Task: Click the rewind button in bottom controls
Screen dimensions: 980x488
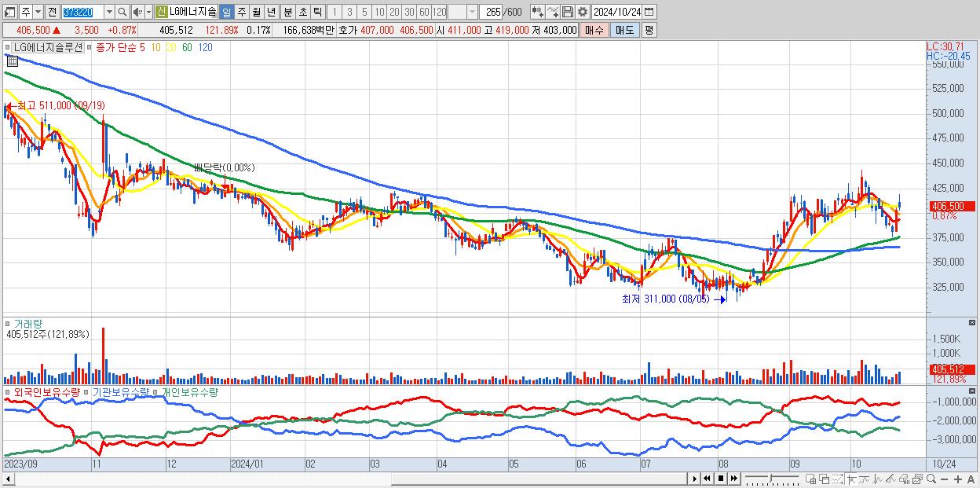Action: click(707, 479)
